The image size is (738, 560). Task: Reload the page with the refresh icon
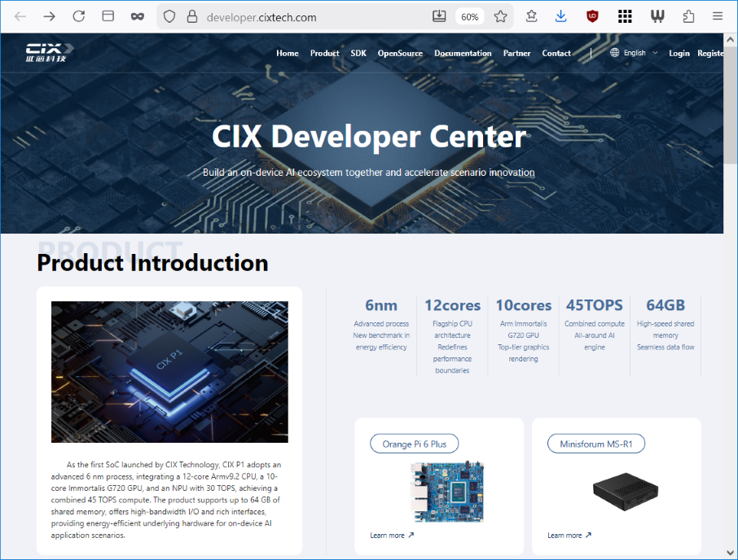(78, 16)
